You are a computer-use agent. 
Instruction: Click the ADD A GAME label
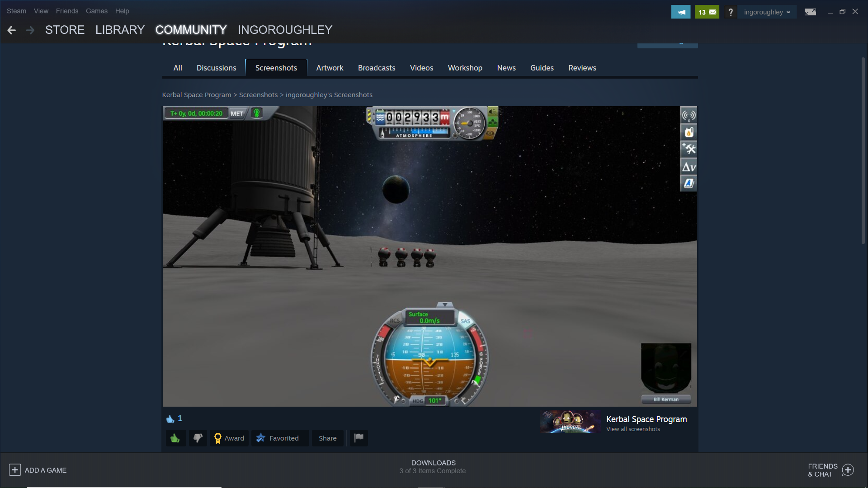coord(46,470)
